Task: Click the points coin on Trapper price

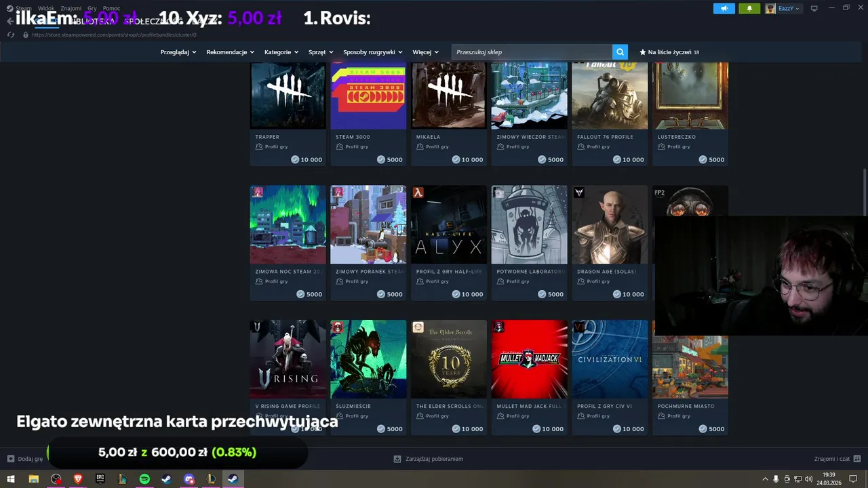Action: click(295, 159)
